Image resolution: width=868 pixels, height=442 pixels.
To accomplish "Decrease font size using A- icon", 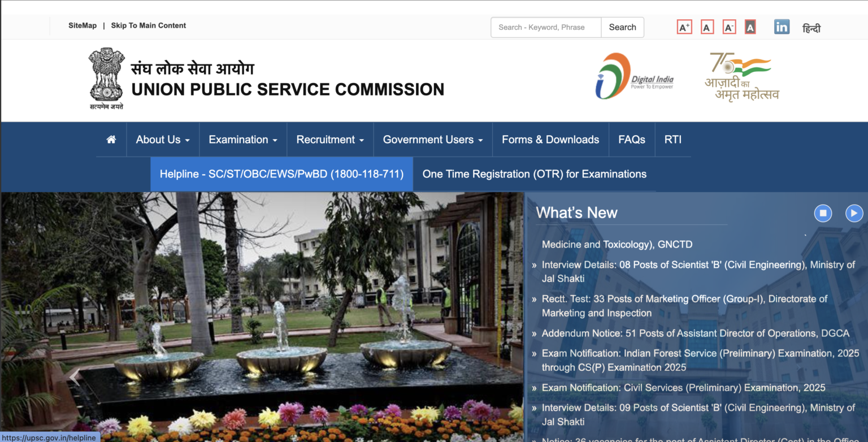I will (729, 27).
